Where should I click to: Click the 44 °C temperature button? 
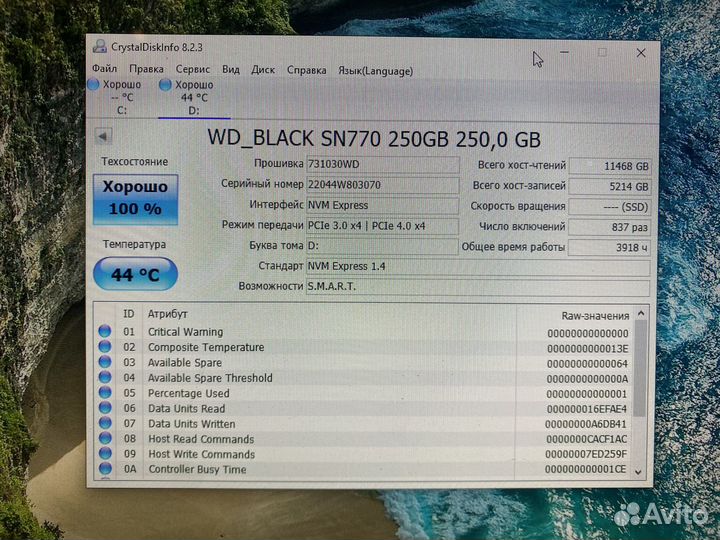point(135,274)
